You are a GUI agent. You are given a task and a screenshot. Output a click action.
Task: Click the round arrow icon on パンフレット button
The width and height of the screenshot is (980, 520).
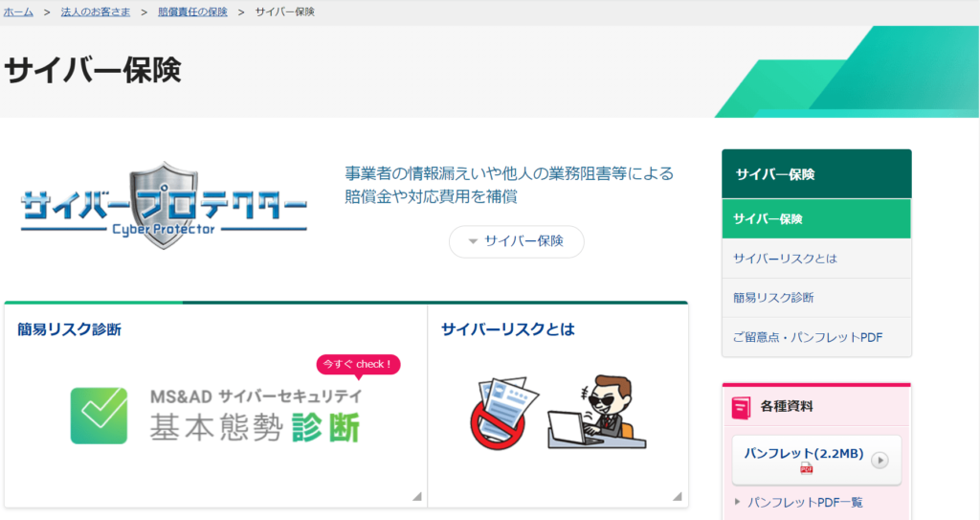pyautogui.click(x=880, y=460)
